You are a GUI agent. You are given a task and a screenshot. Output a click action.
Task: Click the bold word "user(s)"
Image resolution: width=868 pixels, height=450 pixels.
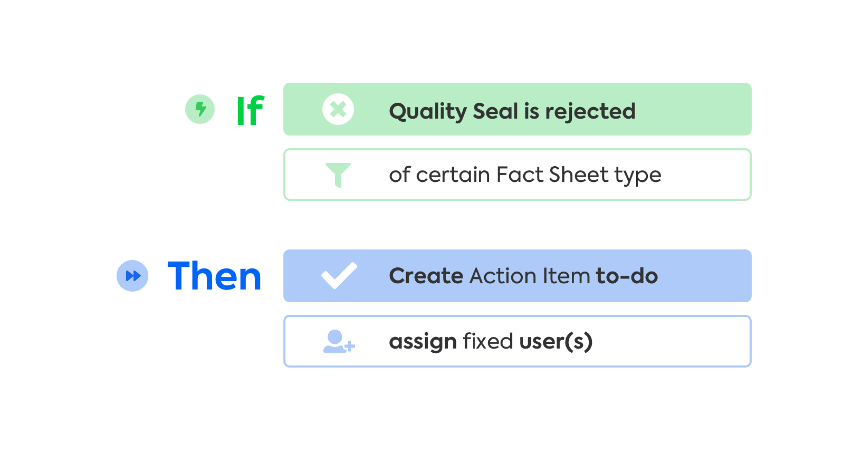click(x=556, y=342)
